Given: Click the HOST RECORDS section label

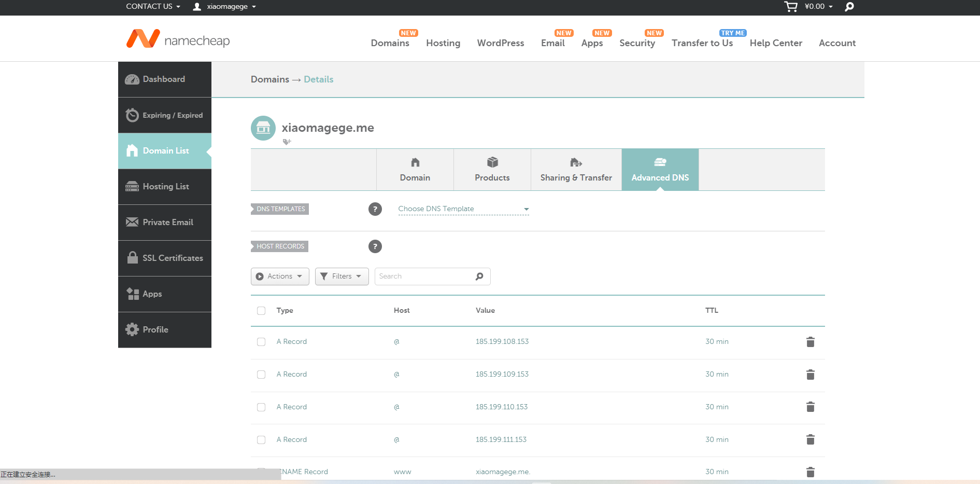Looking at the screenshot, I should tap(280, 246).
